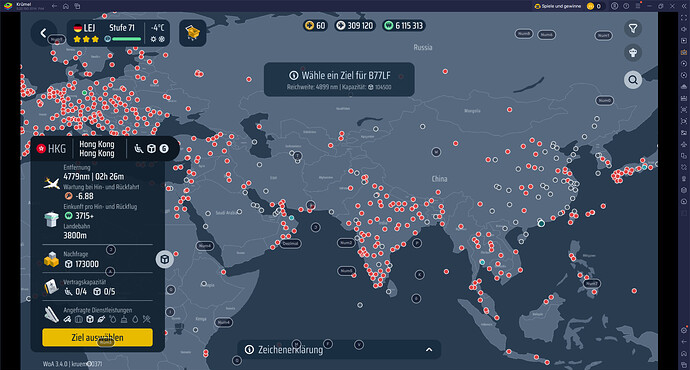Open the BlueStacks hamburger menu

pos(638,6)
